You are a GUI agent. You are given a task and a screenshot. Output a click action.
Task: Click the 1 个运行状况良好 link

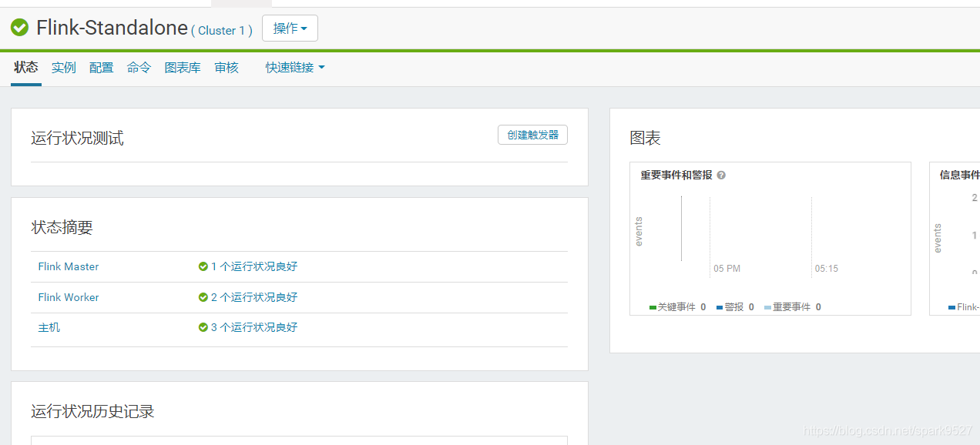pyautogui.click(x=254, y=266)
